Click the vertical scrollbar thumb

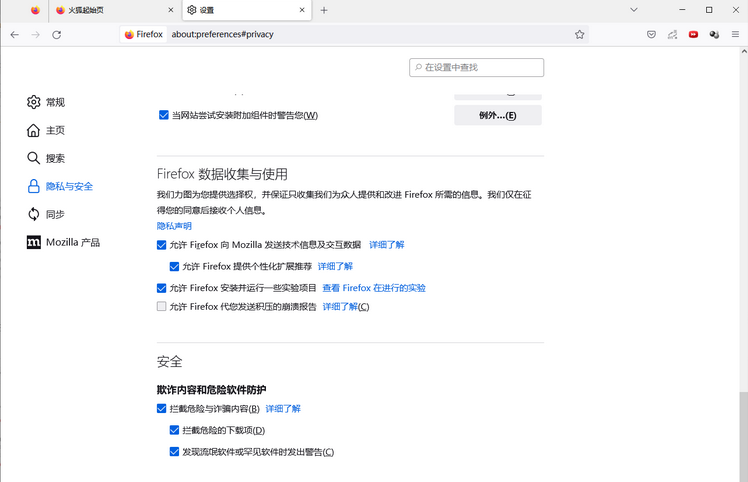coord(744,436)
